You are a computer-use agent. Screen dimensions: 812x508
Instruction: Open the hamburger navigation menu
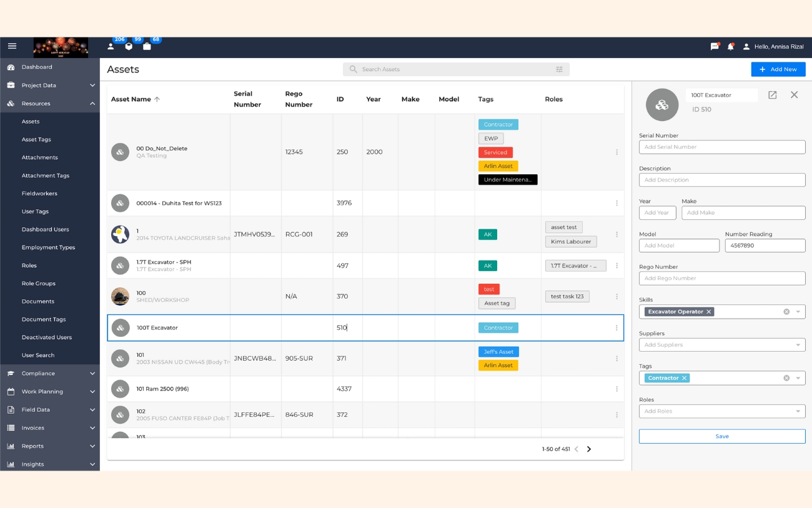click(12, 46)
